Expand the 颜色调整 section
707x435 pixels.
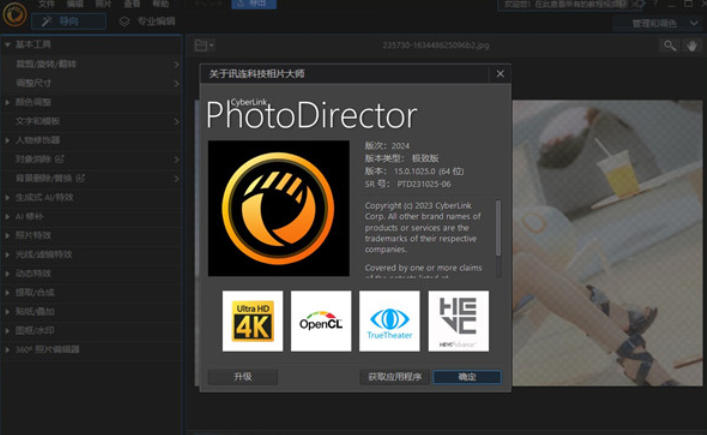point(92,102)
